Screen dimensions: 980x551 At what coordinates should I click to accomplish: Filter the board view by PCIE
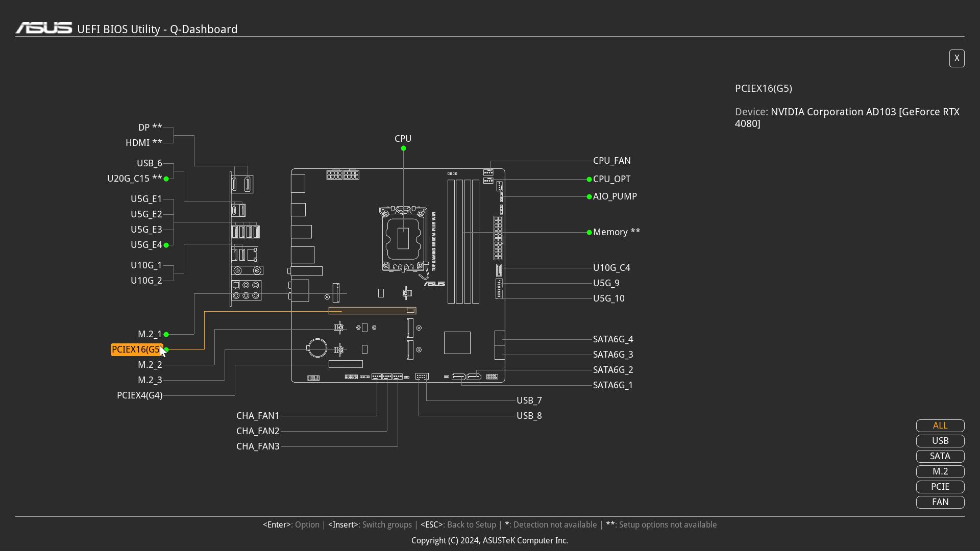click(940, 487)
